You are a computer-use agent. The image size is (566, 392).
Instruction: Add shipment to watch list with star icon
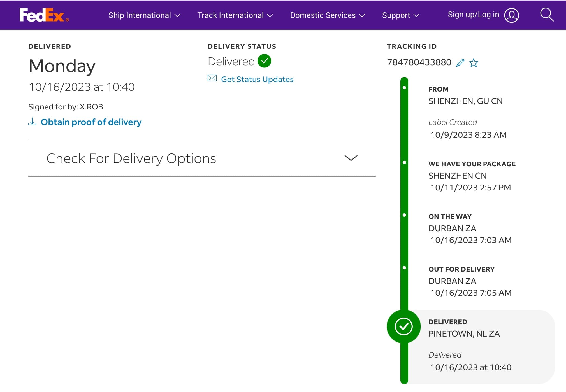point(474,62)
